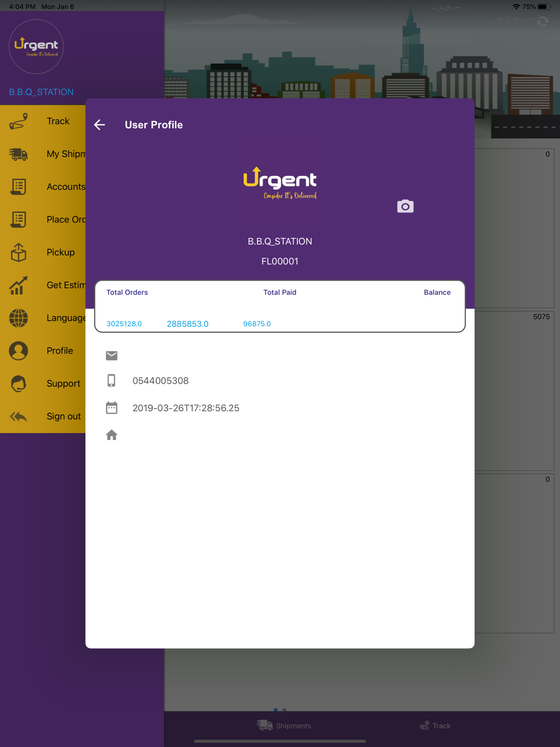This screenshot has height=747, width=560.
Task: Click date 2019-03-26T17:28:56.25
Action: point(186,408)
